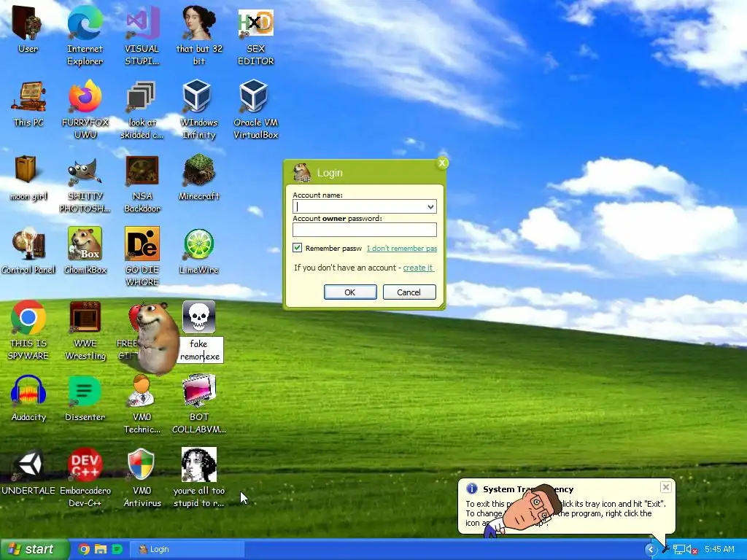747x560 pixels.
Task: Open the LimeWire desktop icon
Action: 199,244
